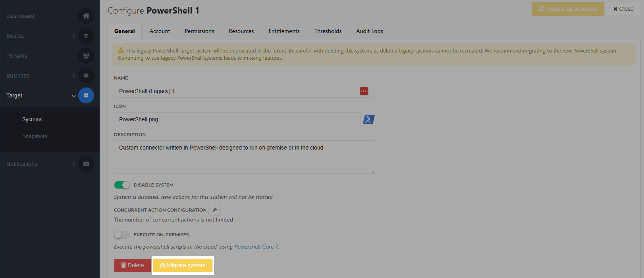Screen dimensions: 644x278
Task: Collapse the Target menu chevron
Action: pos(73,95)
